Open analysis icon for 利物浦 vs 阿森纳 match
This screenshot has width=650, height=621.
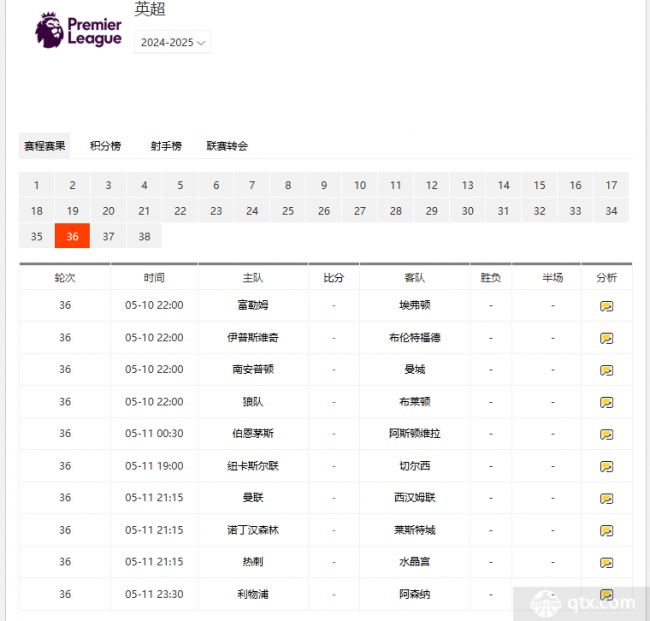pyautogui.click(x=606, y=595)
